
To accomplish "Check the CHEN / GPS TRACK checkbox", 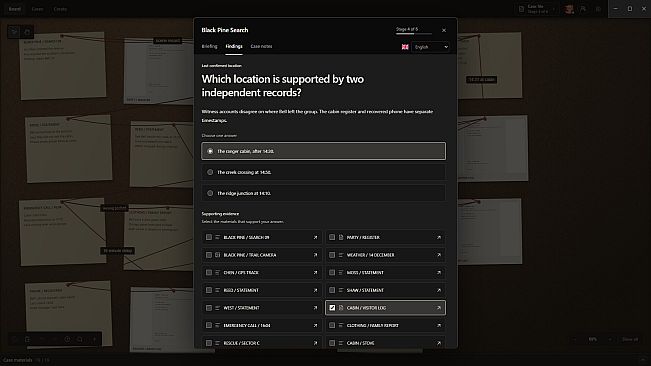I will pyautogui.click(x=209, y=273).
